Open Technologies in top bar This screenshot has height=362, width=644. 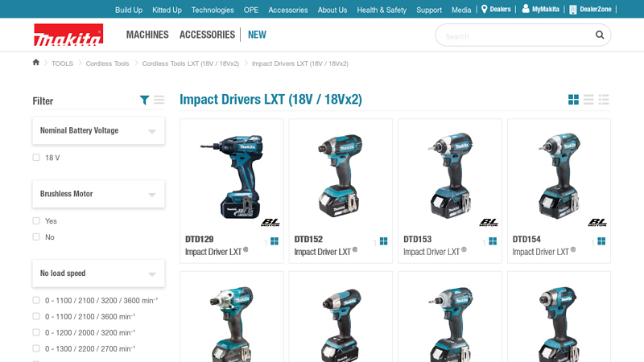point(213,10)
